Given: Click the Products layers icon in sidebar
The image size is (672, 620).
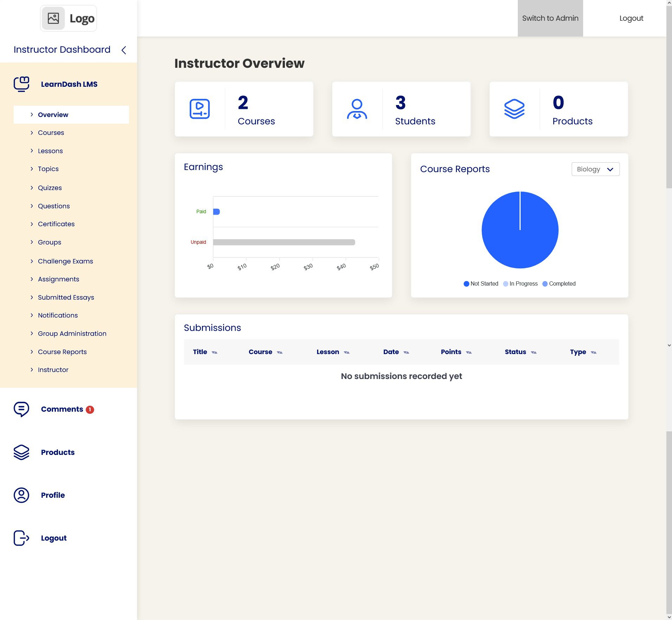Looking at the screenshot, I should pyautogui.click(x=21, y=452).
